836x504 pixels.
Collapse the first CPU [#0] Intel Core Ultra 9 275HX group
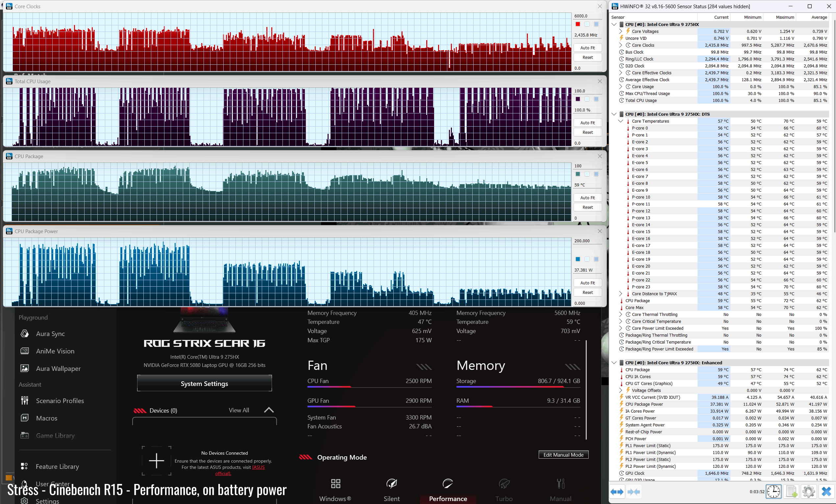pyautogui.click(x=614, y=24)
